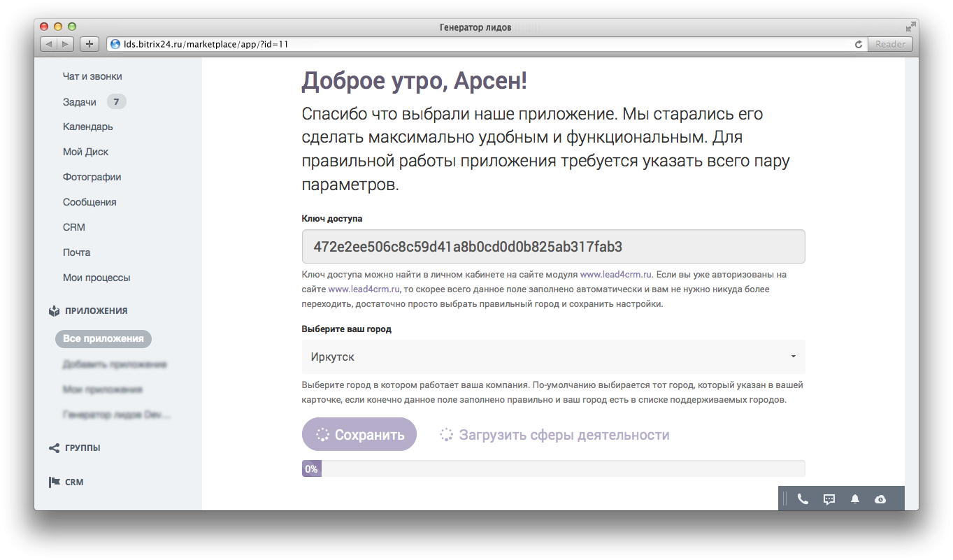The height and width of the screenshot is (560, 953).
Task: Click the Reader dropdown in address bar
Action: (x=889, y=43)
